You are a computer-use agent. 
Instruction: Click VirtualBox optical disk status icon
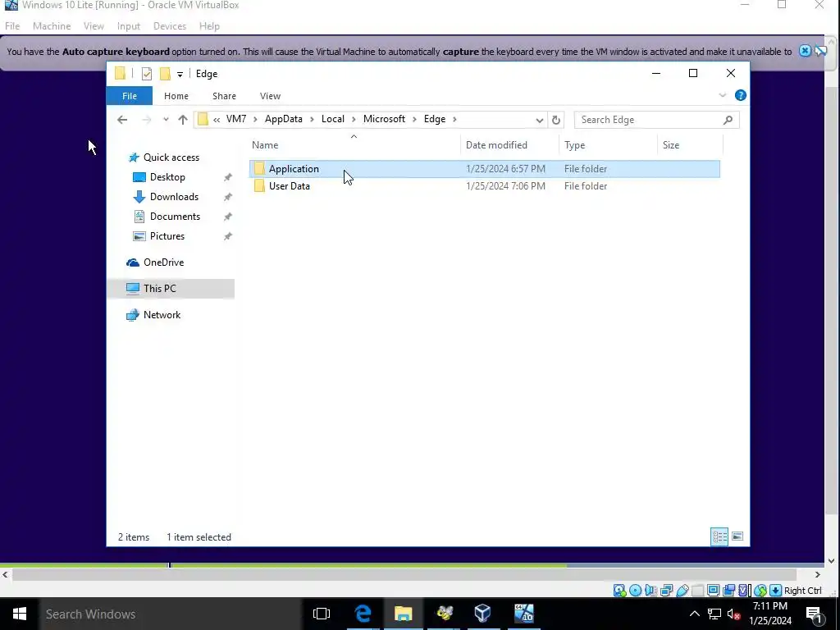pos(636,591)
